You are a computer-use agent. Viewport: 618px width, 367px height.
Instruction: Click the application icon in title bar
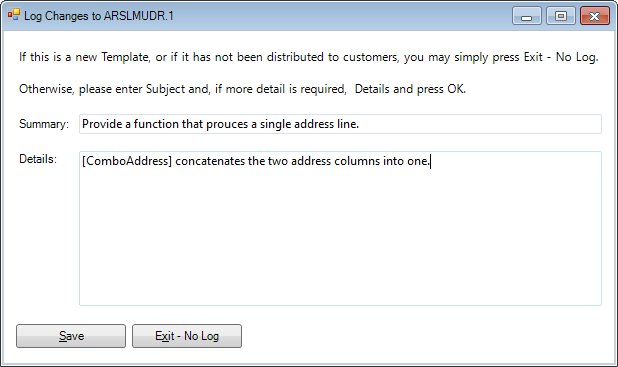click(13, 14)
